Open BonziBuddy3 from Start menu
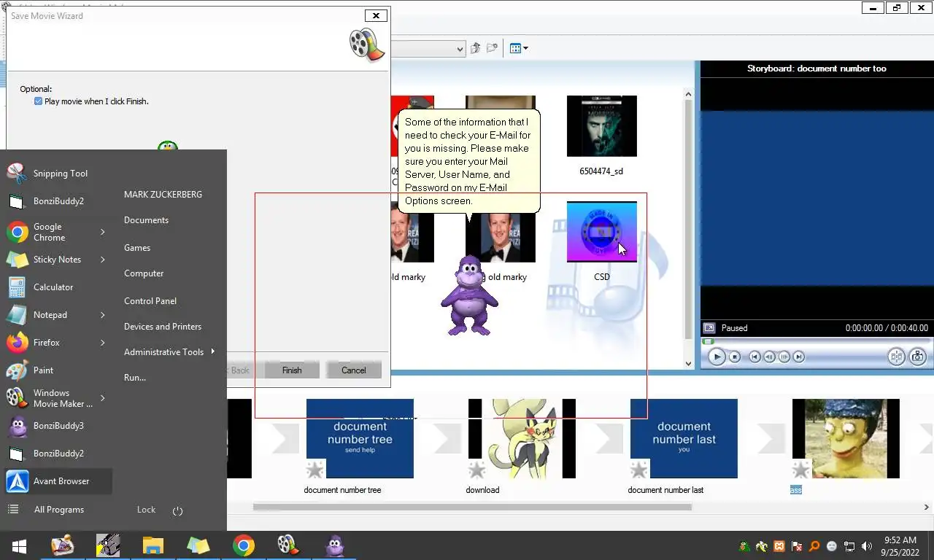 [x=58, y=426]
